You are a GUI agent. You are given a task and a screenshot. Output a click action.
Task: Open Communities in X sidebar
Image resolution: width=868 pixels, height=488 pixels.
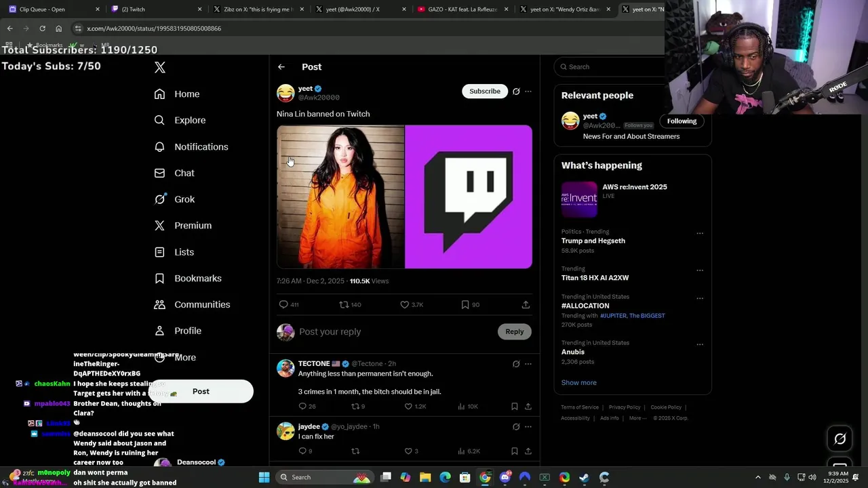click(x=192, y=304)
